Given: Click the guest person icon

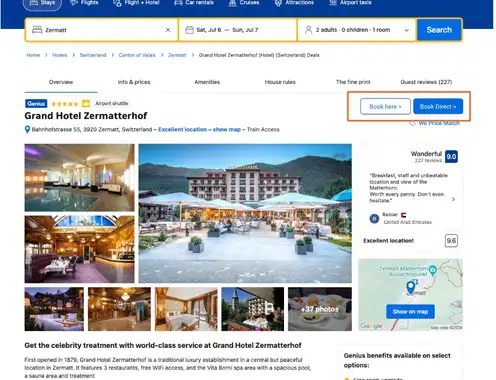Looking at the screenshot, I should (309, 30).
